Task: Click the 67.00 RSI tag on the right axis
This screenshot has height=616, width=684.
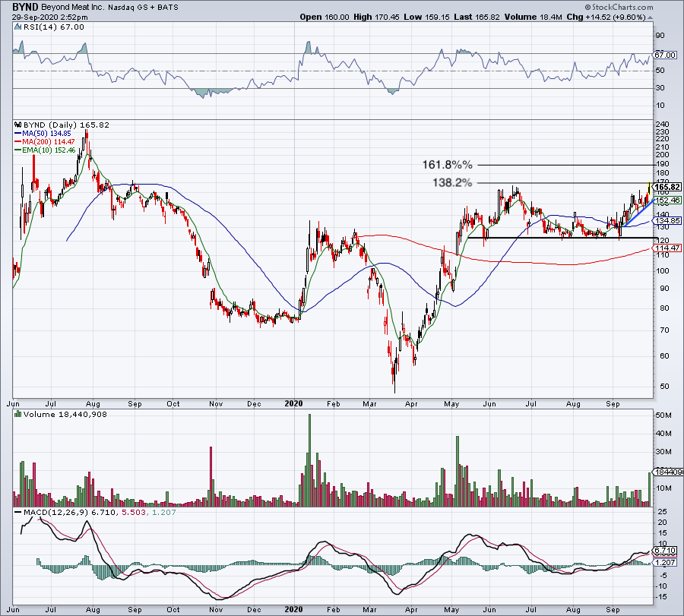Action: (x=665, y=55)
